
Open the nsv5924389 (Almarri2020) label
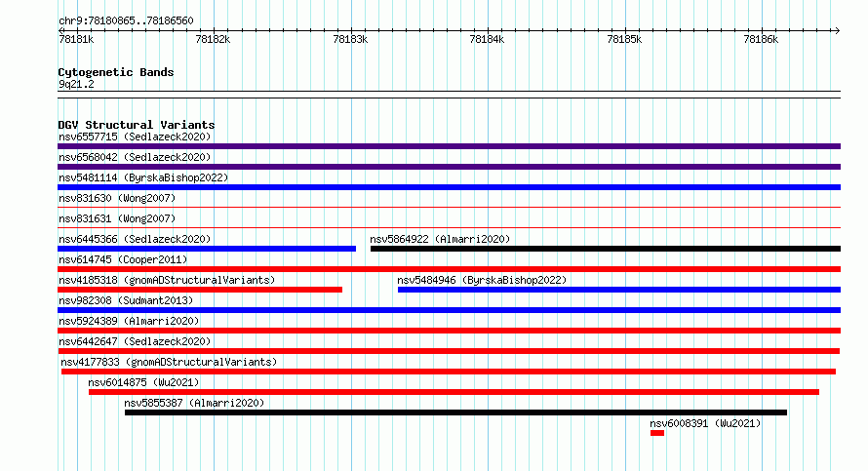pyautogui.click(x=129, y=321)
